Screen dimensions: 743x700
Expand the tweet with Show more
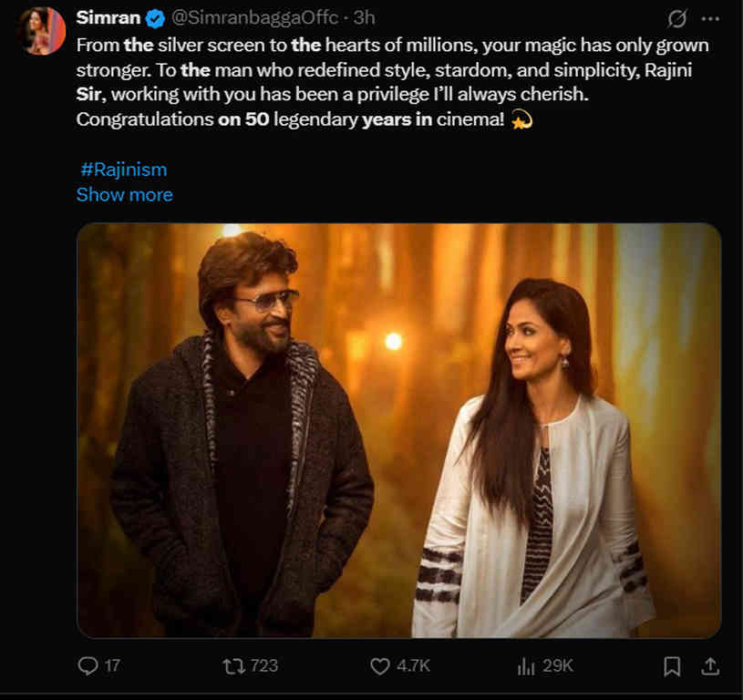124,194
